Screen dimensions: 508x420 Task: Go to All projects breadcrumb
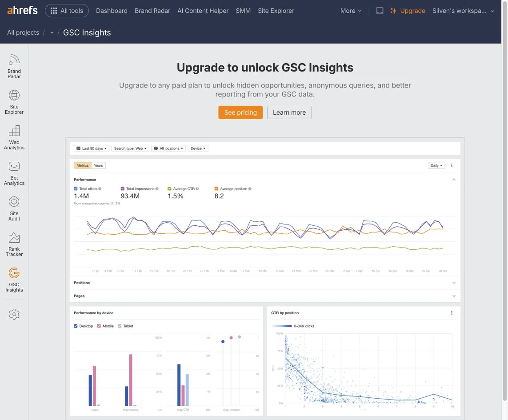pos(23,32)
